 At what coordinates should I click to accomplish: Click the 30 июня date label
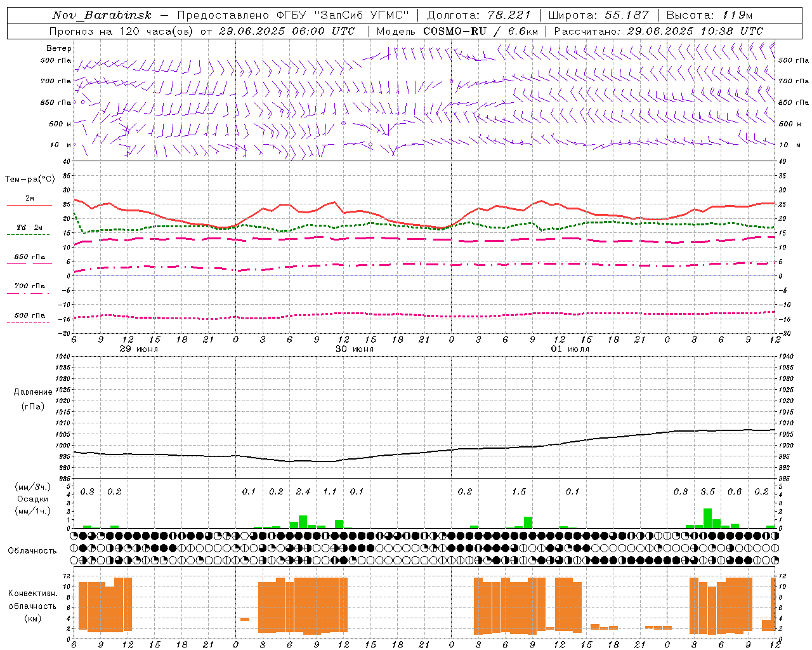354,349
